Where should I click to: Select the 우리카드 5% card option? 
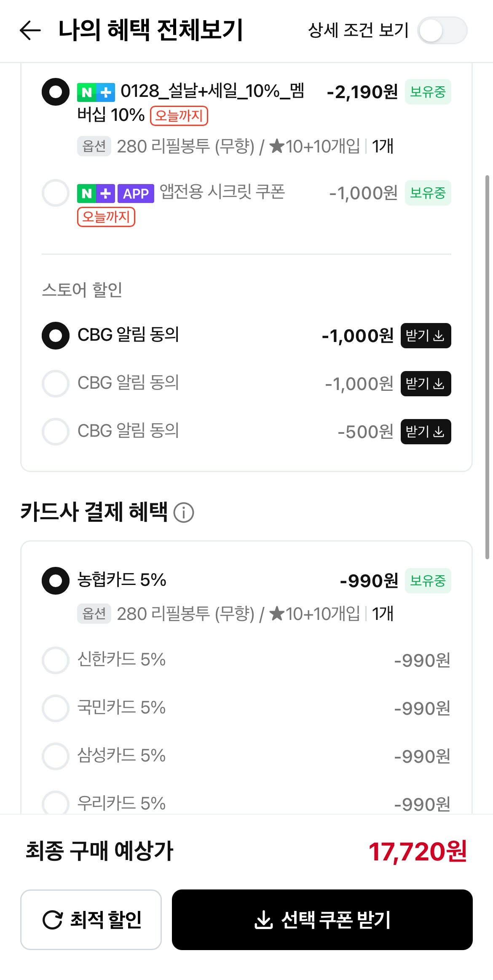tap(56, 803)
